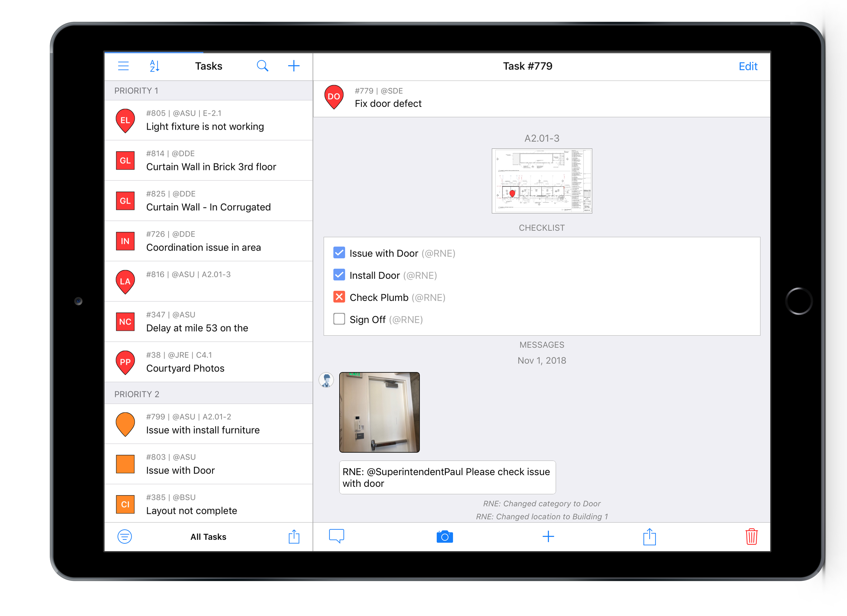Open the comment message bubble icon
847x616 pixels.
[x=337, y=536]
